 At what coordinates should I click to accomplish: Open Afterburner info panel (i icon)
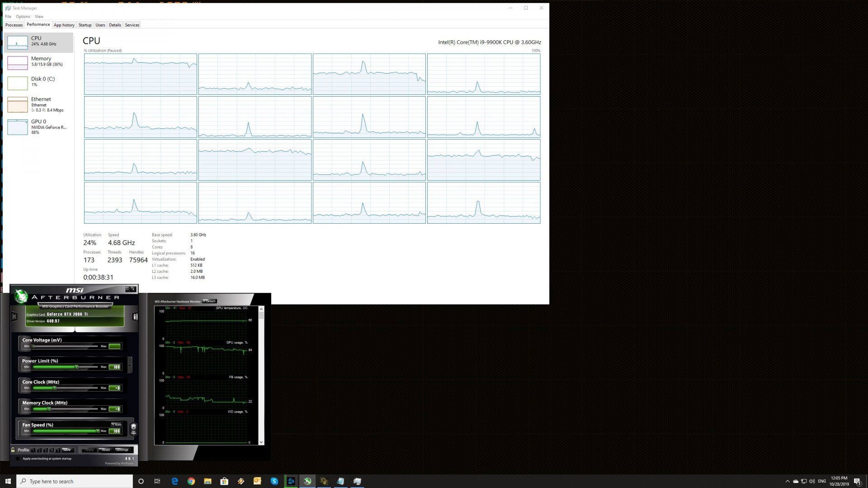click(x=135, y=317)
